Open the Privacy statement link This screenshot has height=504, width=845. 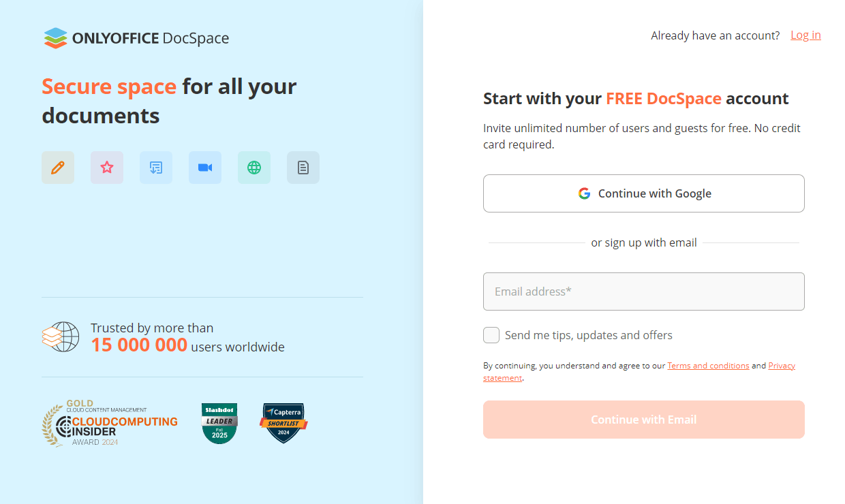coord(782,366)
